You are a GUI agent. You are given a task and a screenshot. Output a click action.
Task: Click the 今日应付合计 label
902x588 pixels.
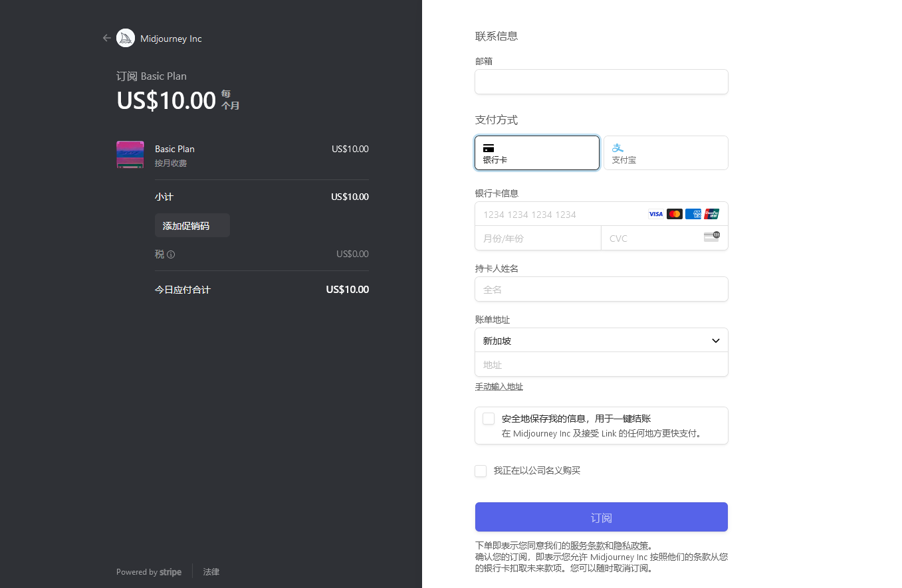[x=183, y=290]
